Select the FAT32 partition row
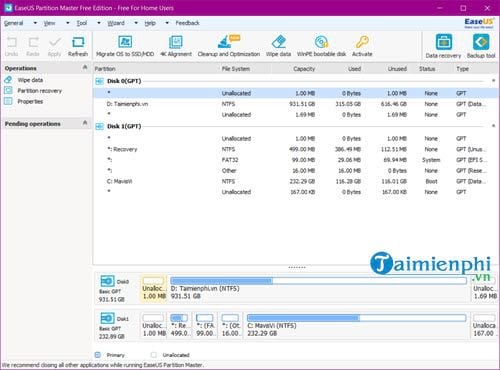This screenshot has height=370, width=500. click(295, 160)
